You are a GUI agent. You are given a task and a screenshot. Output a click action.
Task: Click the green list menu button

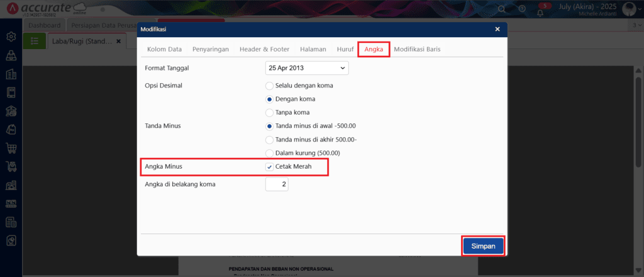tap(34, 40)
